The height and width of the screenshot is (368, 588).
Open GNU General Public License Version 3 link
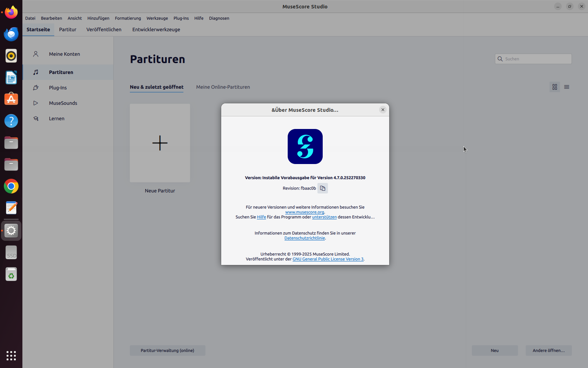click(x=328, y=259)
